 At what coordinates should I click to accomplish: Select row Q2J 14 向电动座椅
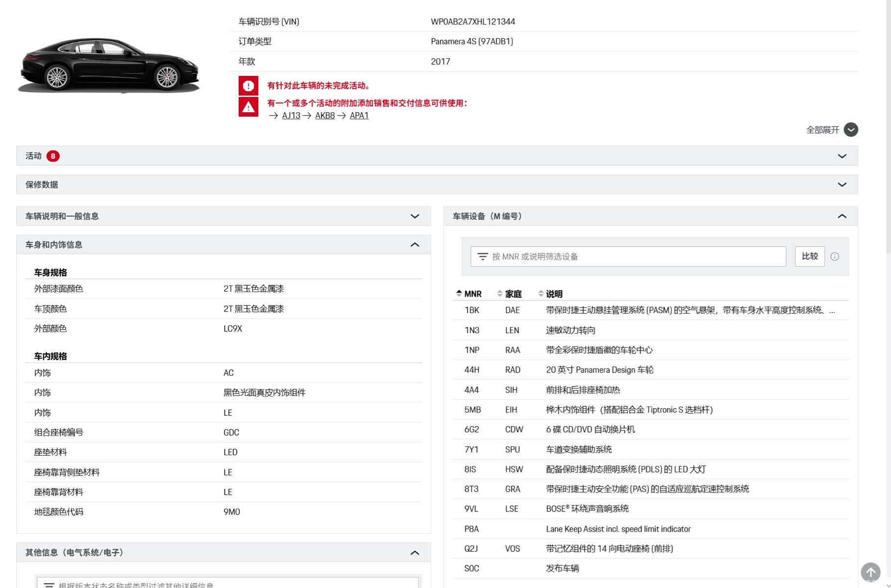[x=651, y=549]
